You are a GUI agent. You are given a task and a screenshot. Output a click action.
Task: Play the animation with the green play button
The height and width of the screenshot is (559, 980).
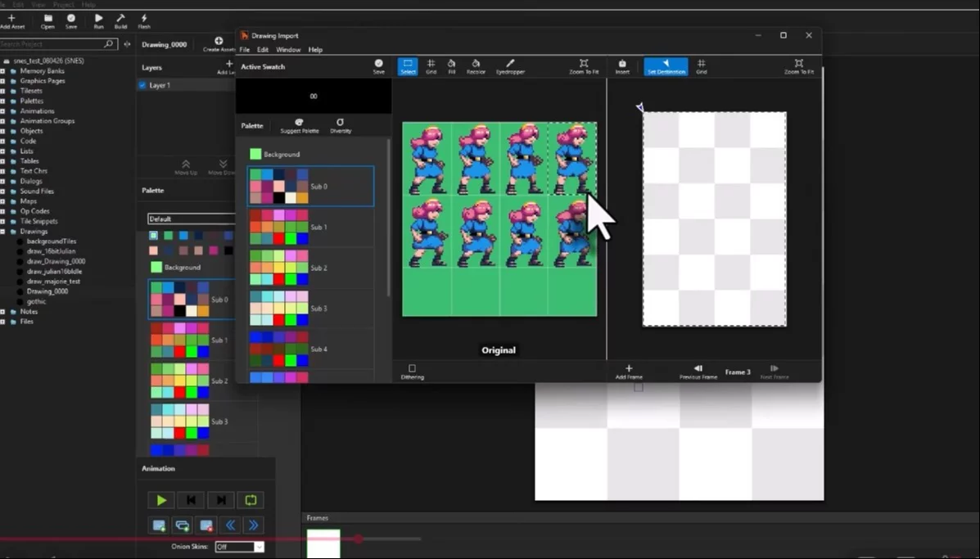161,500
